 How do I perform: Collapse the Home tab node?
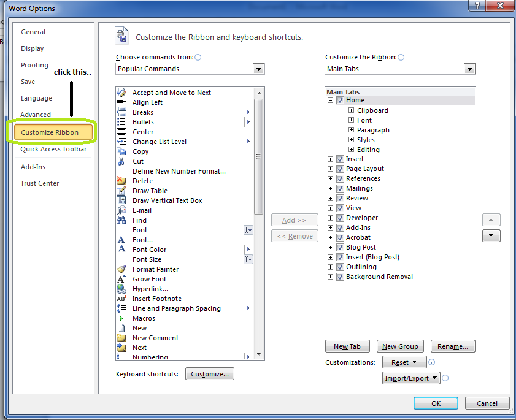(x=330, y=101)
